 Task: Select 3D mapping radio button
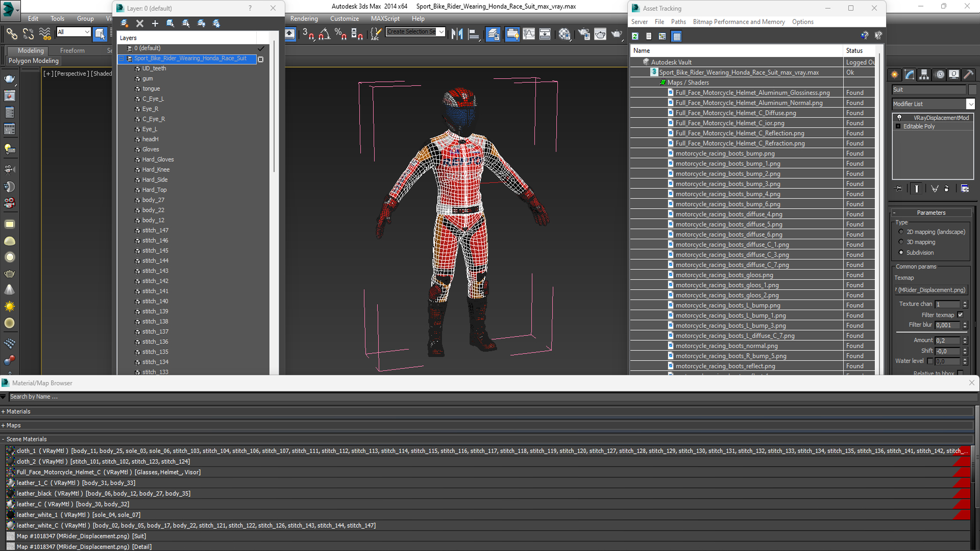pos(901,242)
